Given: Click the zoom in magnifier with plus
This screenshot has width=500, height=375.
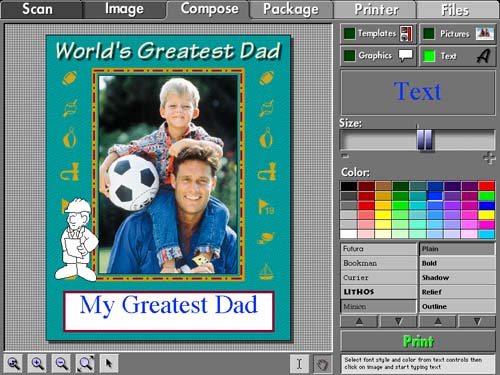Looking at the screenshot, I should [37, 363].
